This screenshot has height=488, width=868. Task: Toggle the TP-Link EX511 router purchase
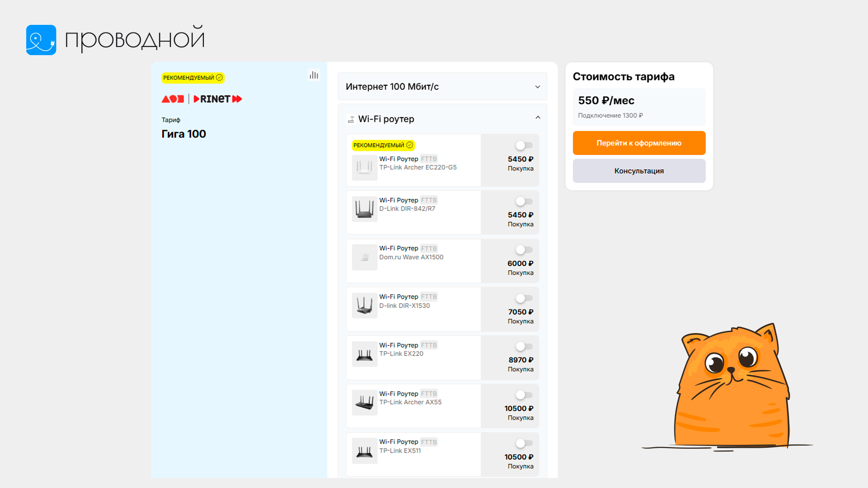coord(524,443)
